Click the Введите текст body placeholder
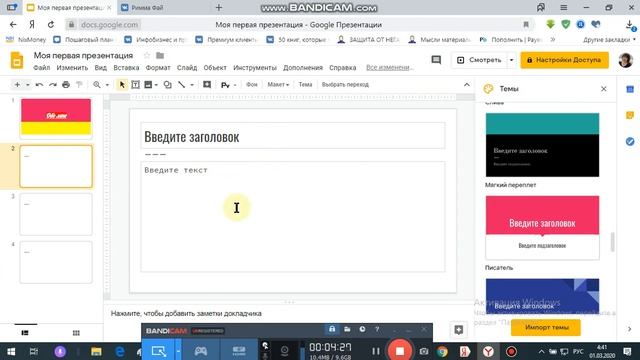 coord(293,216)
